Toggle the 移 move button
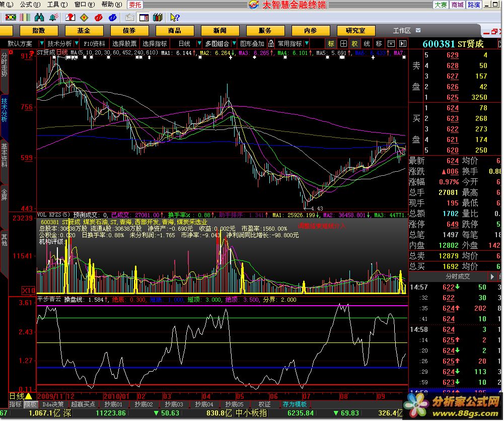 tap(379, 43)
